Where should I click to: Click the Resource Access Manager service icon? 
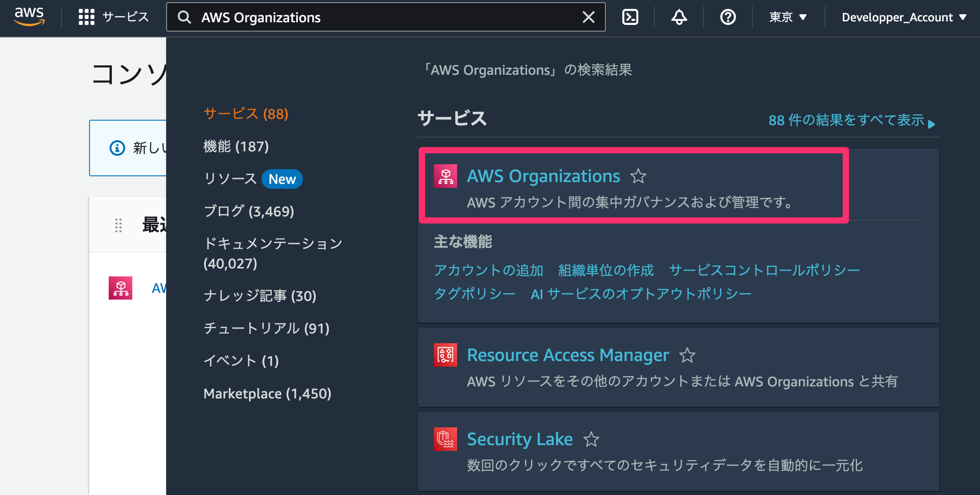(x=445, y=355)
